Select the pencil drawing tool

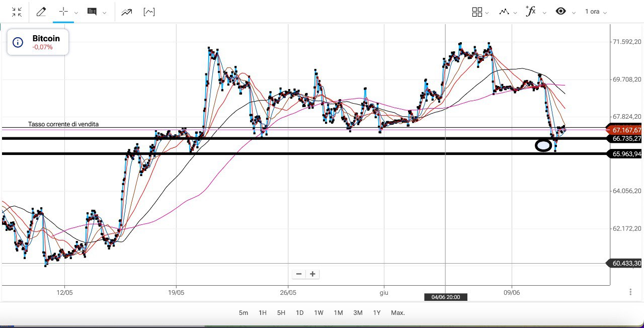tap(41, 12)
